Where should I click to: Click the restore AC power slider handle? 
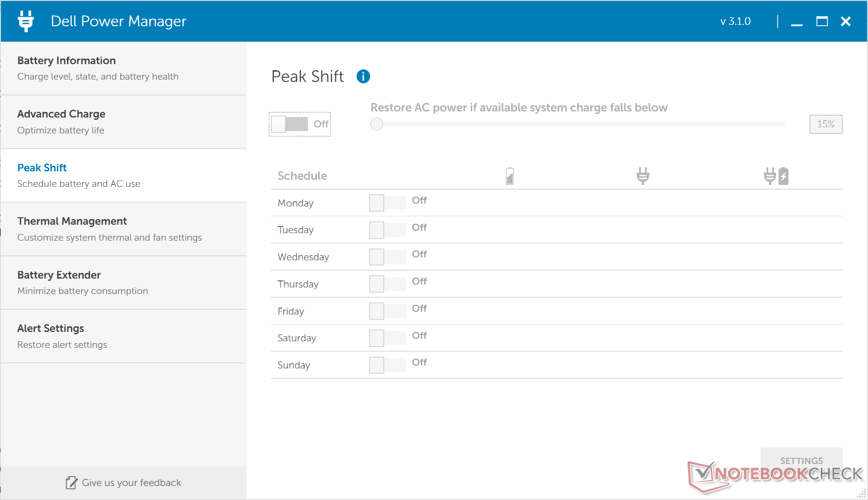point(377,124)
